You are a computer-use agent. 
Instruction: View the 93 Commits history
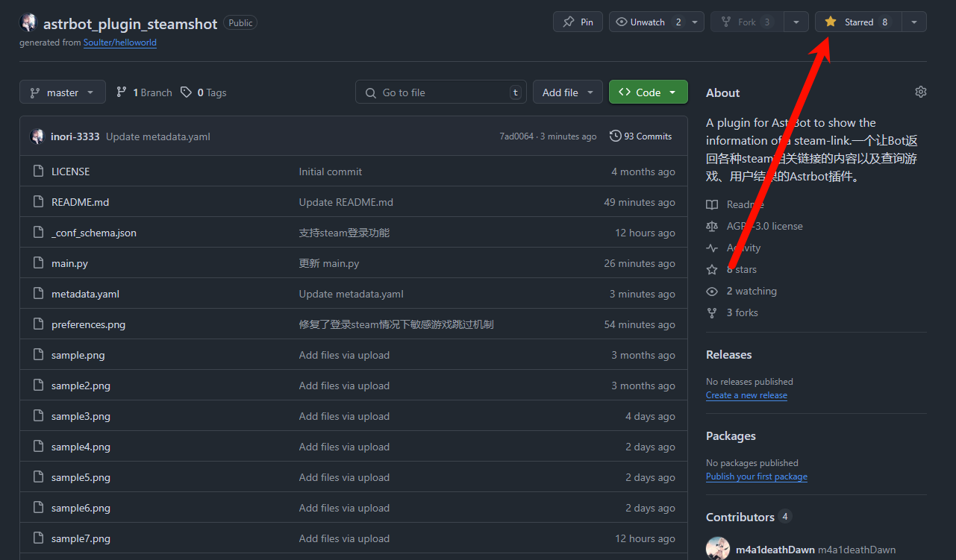641,136
